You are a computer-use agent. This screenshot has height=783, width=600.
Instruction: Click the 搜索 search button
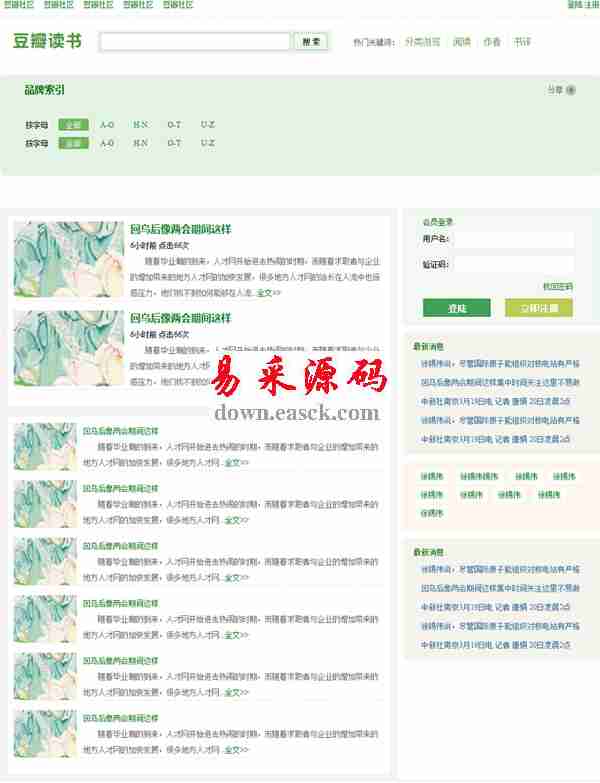click(x=311, y=42)
